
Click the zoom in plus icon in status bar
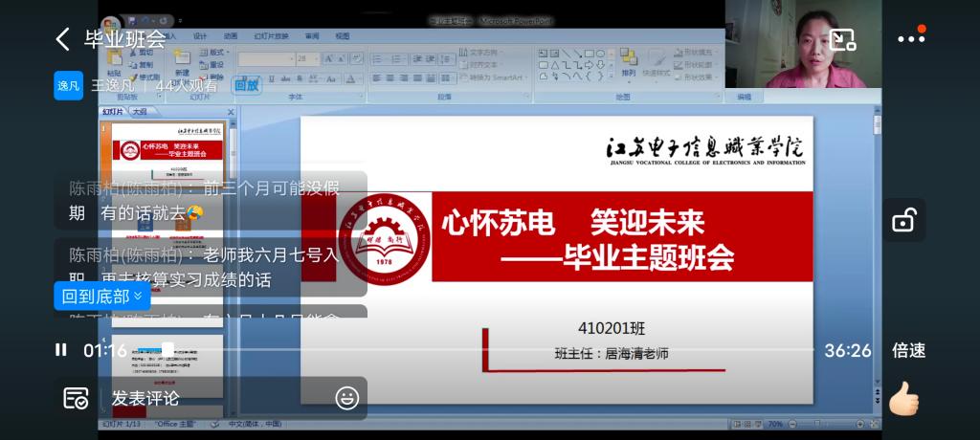click(x=860, y=424)
